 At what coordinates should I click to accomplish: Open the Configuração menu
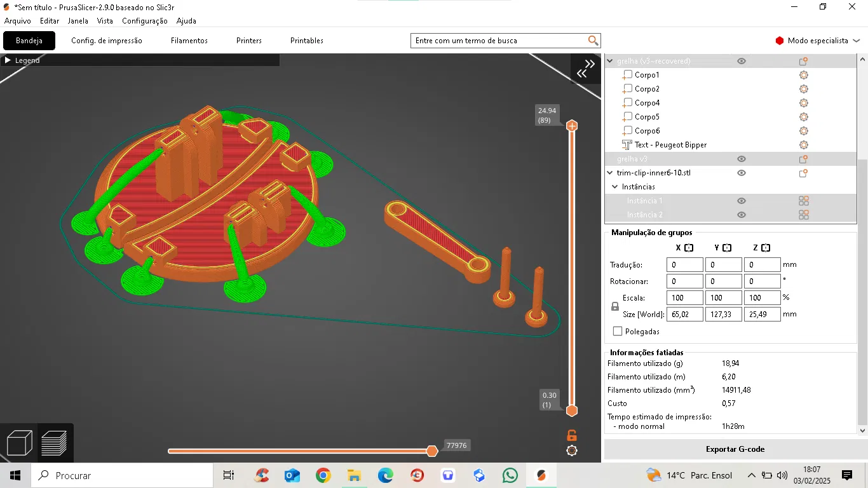145,21
